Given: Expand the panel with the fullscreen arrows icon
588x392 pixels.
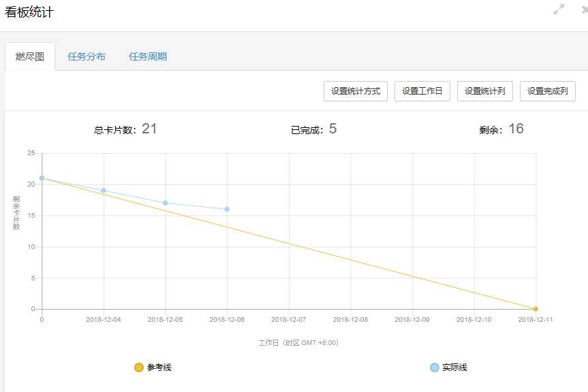Looking at the screenshot, I should (x=559, y=10).
